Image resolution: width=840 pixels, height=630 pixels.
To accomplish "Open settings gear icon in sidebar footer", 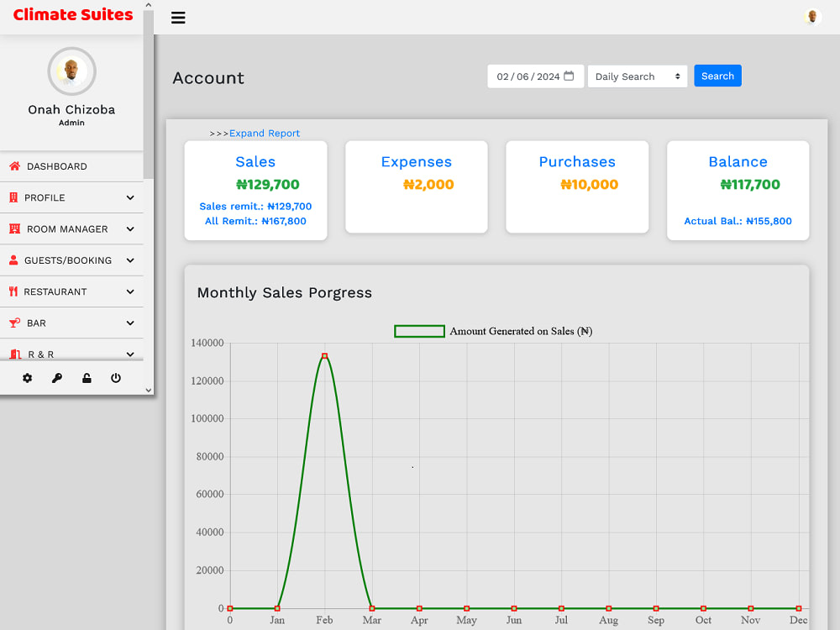I will pyautogui.click(x=28, y=378).
